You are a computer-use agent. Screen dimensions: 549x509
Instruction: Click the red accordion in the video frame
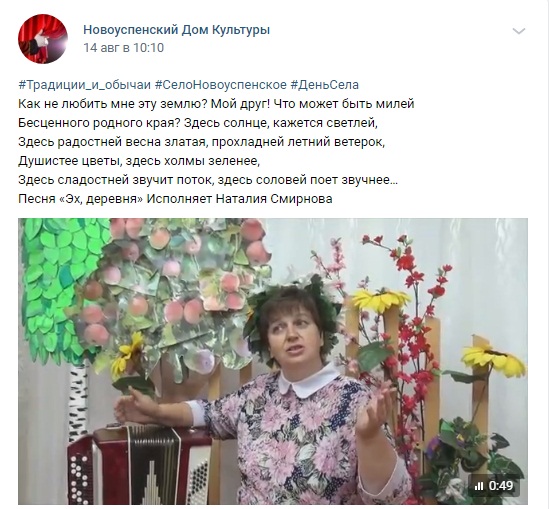click(140, 466)
